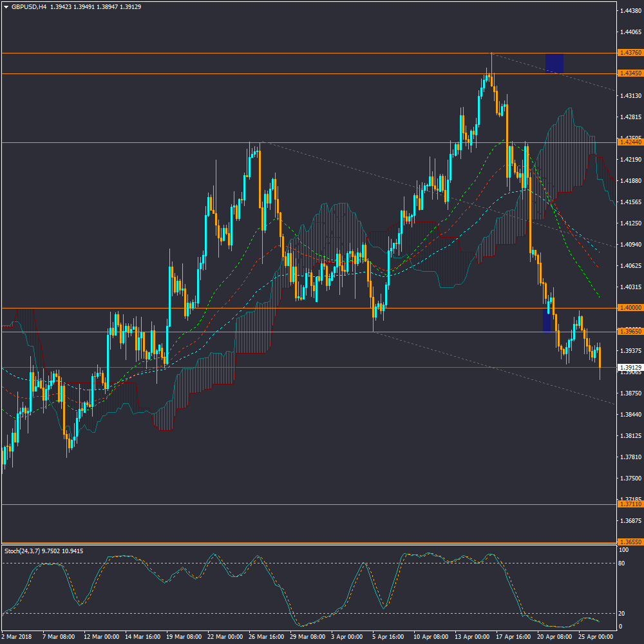This screenshot has width=644, height=644.
Task: Click the 1.40000 price level tag
Action: click(x=629, y=308)
